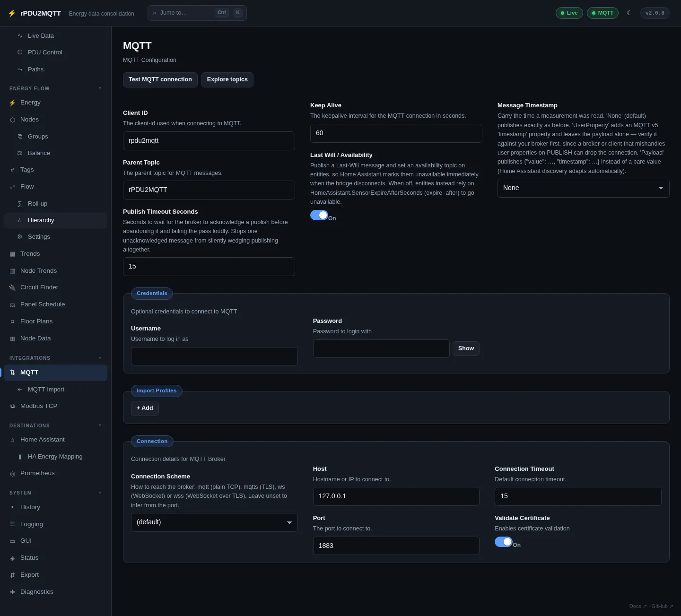Click the Modbus TCP icon
Viewport: 681px width, 616px height.
(12, 406)
